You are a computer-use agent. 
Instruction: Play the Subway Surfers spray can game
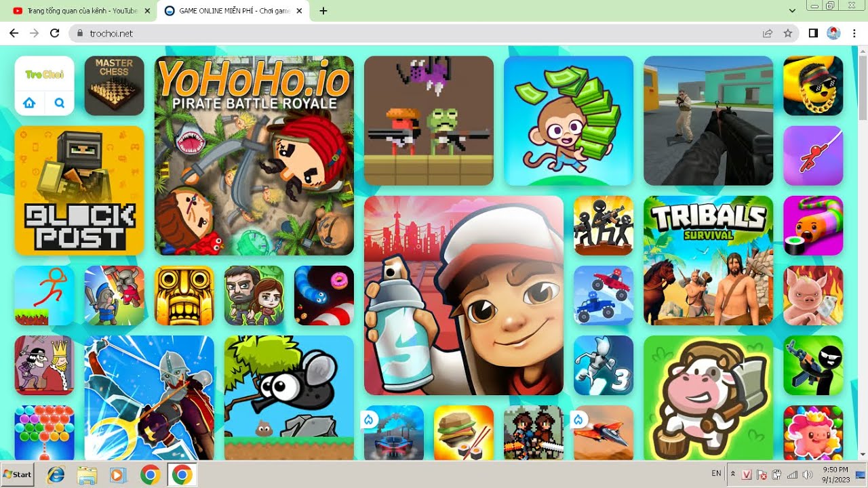[x=464, y=296]
